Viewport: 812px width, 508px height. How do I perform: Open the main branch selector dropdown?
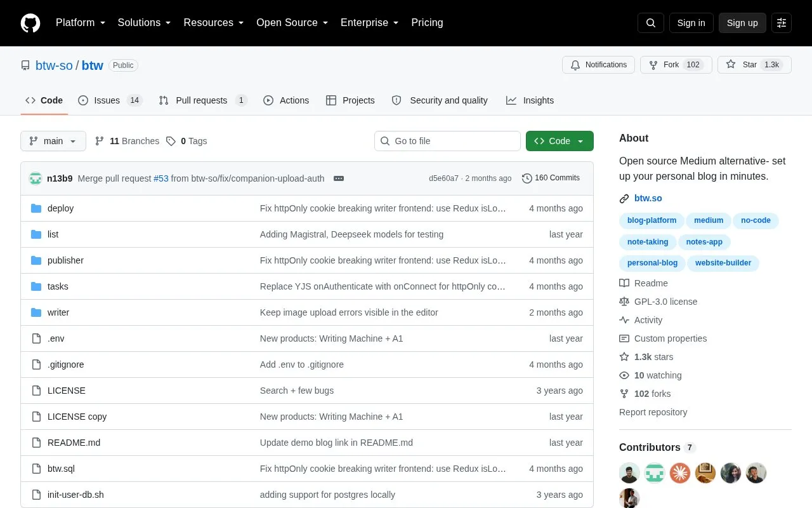coord(53,141)
